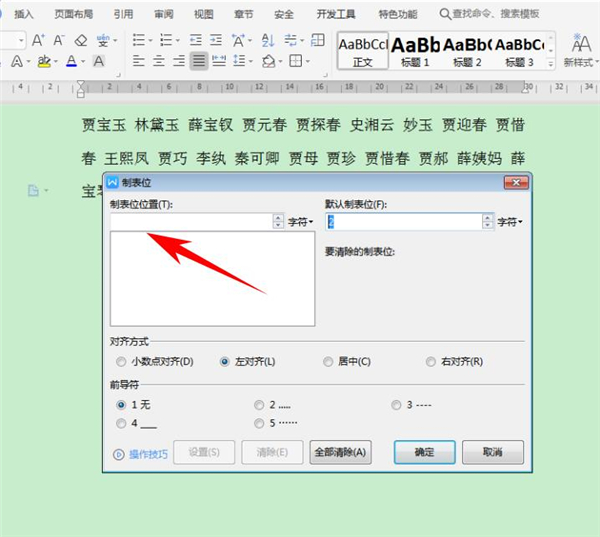Clear formatting with eraser icon

point(81,40)
